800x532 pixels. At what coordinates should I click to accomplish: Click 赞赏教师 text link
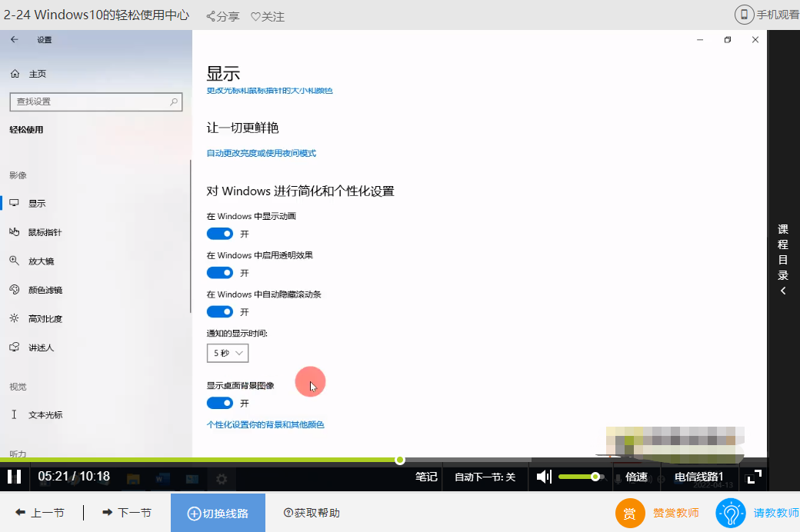(x=676, y=513)
